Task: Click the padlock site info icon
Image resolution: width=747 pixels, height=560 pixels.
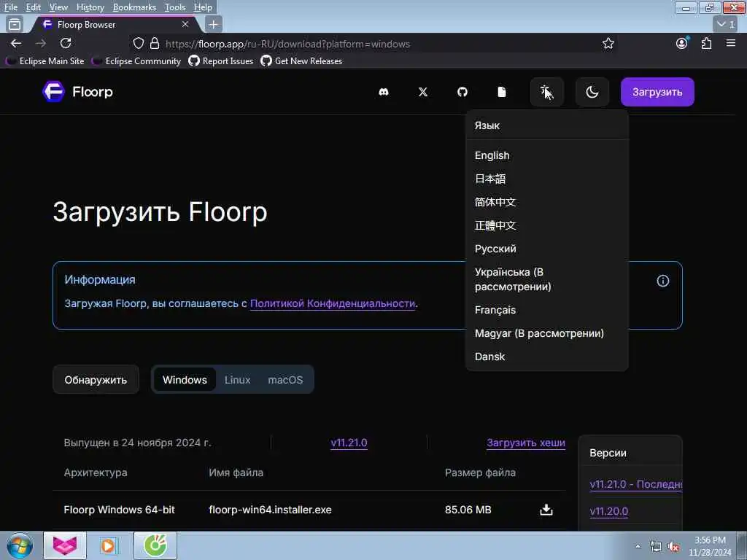Action: click(x=155, y=43)
